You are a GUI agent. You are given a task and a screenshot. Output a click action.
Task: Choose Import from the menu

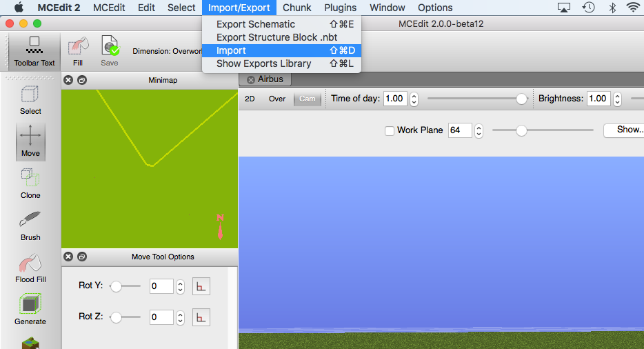(281, 50)
